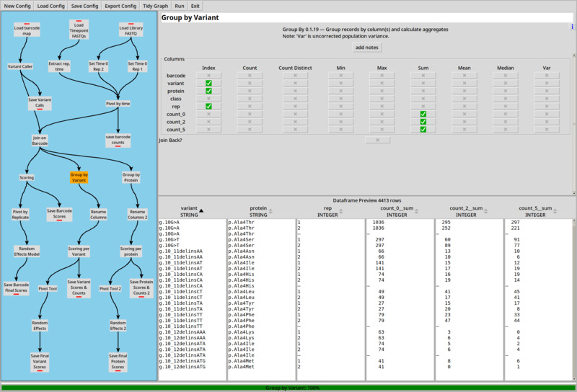Viewport: 577px width, 392px height.
Task: Uncheck the Sum checkbox for count_0
Action: pos(423,114)
